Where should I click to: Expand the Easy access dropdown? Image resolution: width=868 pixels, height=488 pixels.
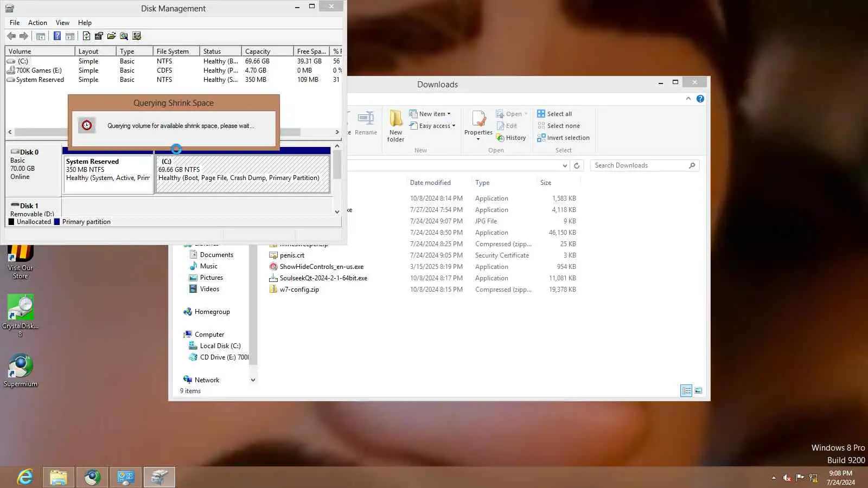click(454, 126)
